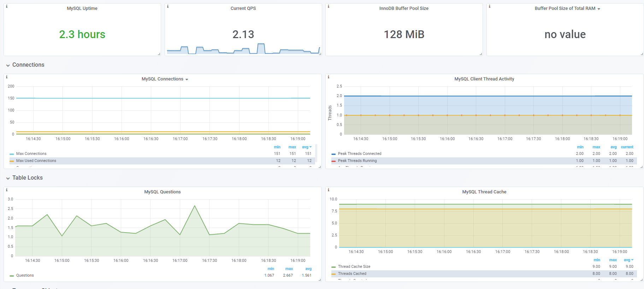This screenshot has width=644, height=289.
Task: Toggle the Peak Threads Running series
Action: 358,161
